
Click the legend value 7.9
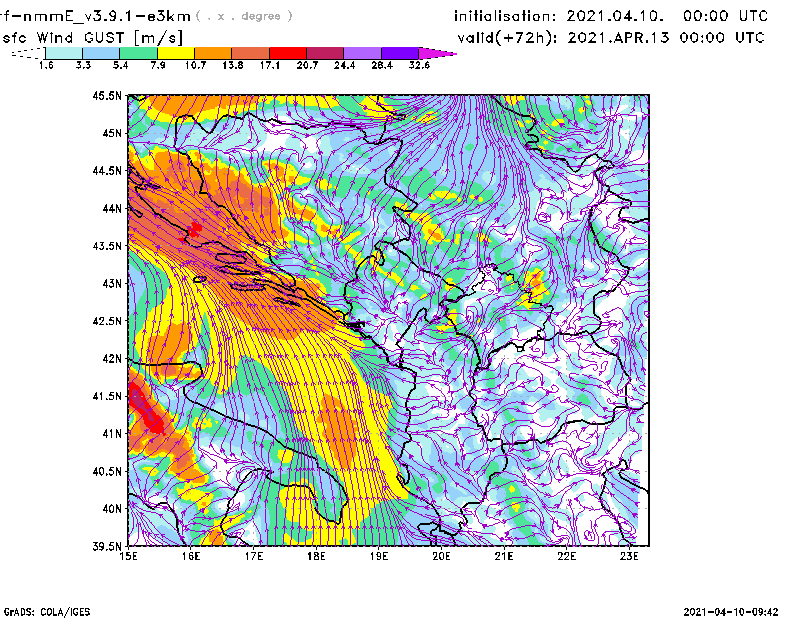[158, 65]
